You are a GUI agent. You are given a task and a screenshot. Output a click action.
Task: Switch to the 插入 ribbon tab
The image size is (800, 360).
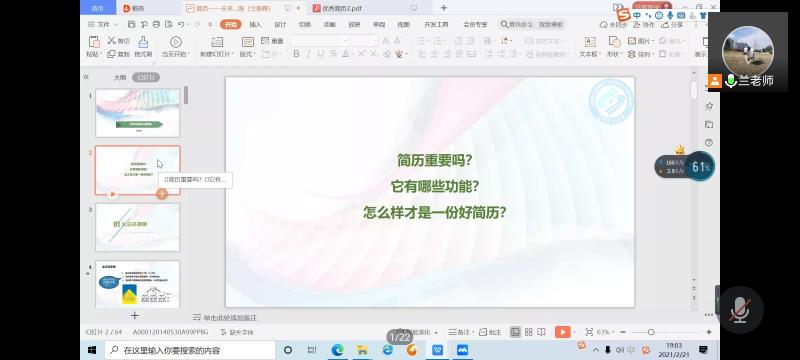[x=255, y=24]
